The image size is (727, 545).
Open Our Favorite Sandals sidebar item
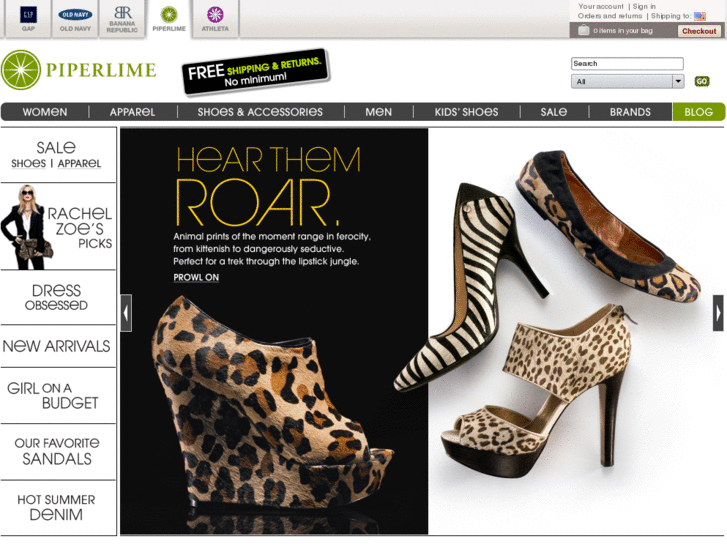[57, 451]
